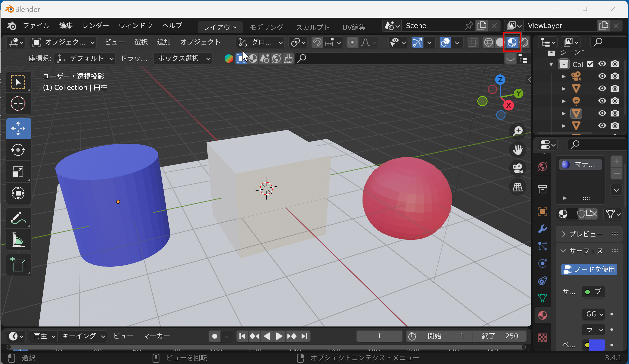Screen dimensions: 629x364
Task: Disable rendering for the light object
Action: (615, 101)
